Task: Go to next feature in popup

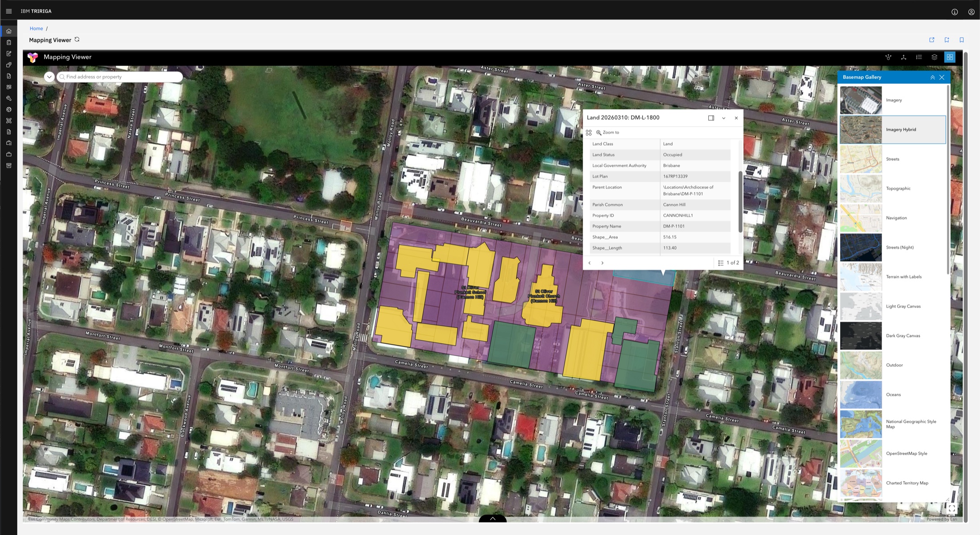Action: [602, 263]
